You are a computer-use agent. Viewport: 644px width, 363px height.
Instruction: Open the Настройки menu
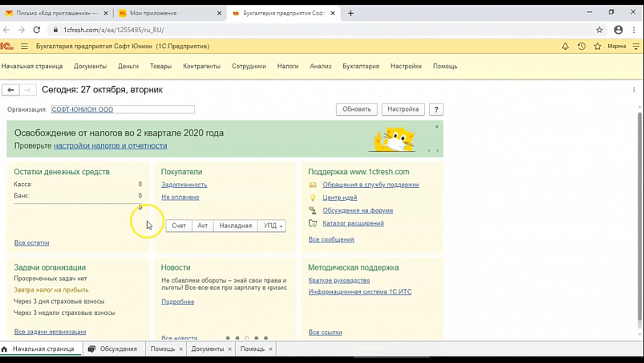(406, 66)
